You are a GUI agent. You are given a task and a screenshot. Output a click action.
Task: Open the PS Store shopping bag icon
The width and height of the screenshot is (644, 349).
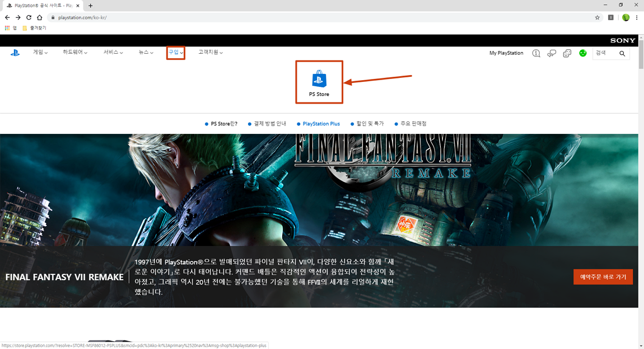coord(319,78)
